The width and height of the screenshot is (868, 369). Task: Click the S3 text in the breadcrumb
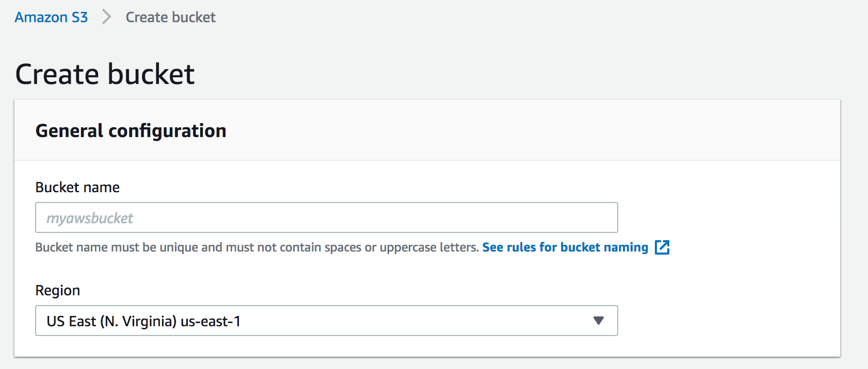pos(79,17)
